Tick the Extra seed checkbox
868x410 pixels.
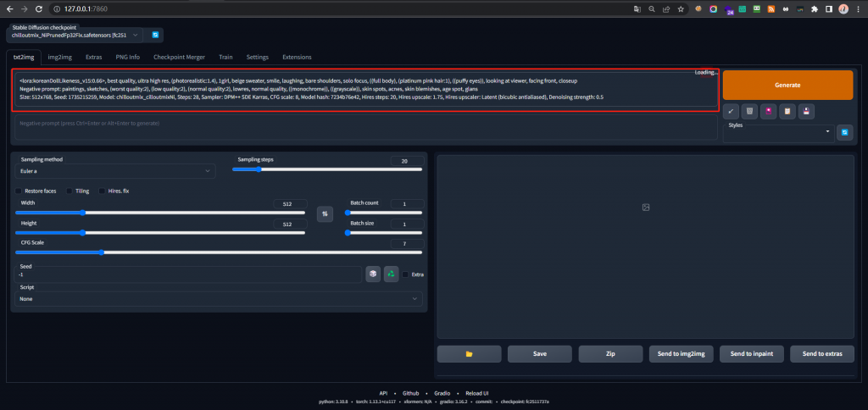pos(405,274)
